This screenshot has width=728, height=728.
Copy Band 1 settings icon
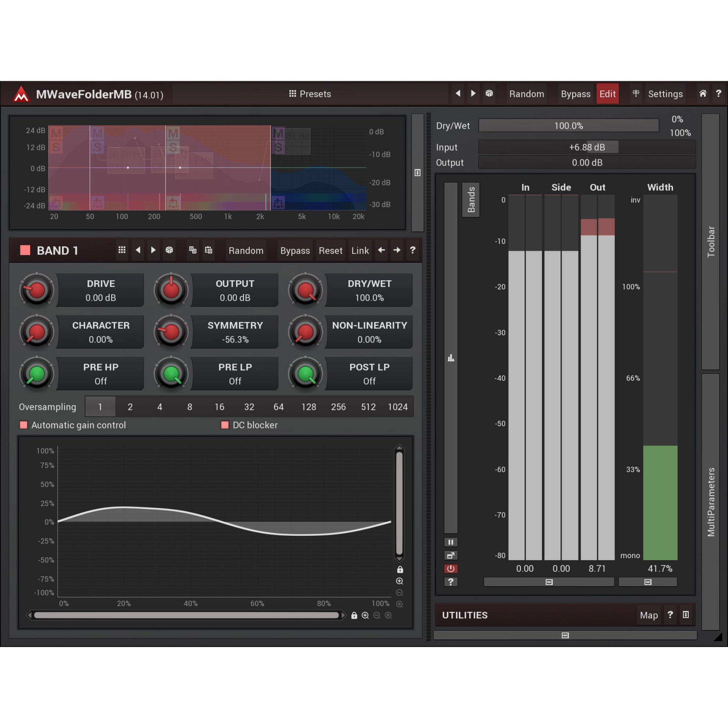point(193,250)
